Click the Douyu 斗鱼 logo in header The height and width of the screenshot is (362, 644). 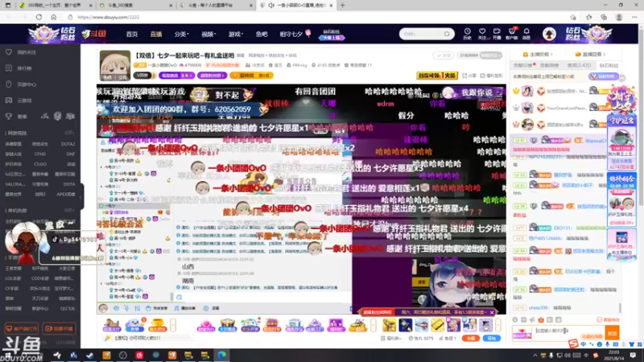(94, 34)
